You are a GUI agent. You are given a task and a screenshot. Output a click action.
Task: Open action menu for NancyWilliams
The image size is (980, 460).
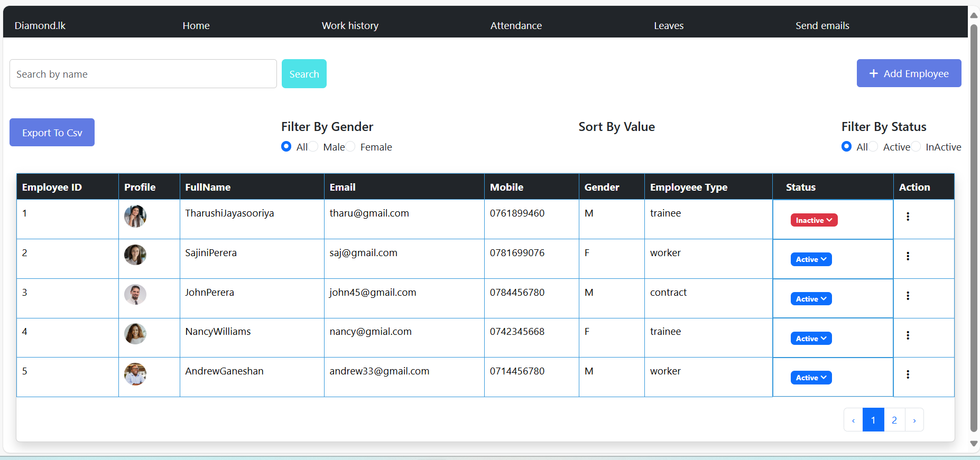(x=908, y=335)
